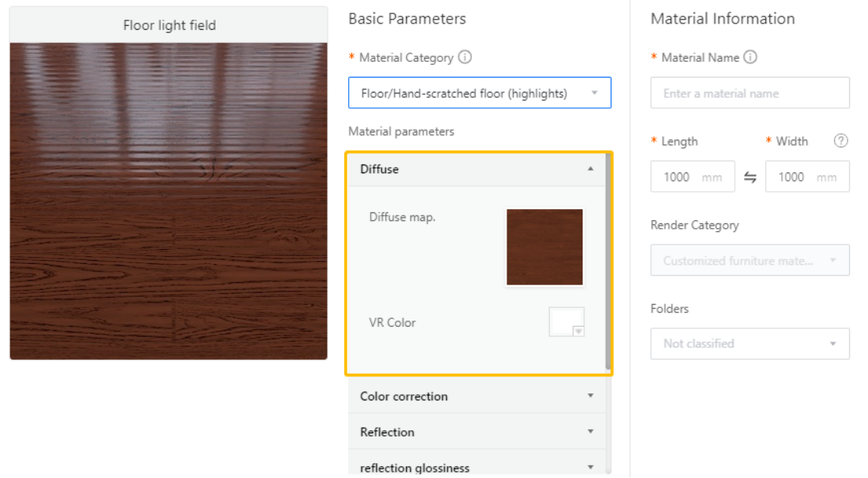The image size is (868, 478).
Task: Click the Diffuse map. label
Action: pyautogui.click(x=402, y=217)
